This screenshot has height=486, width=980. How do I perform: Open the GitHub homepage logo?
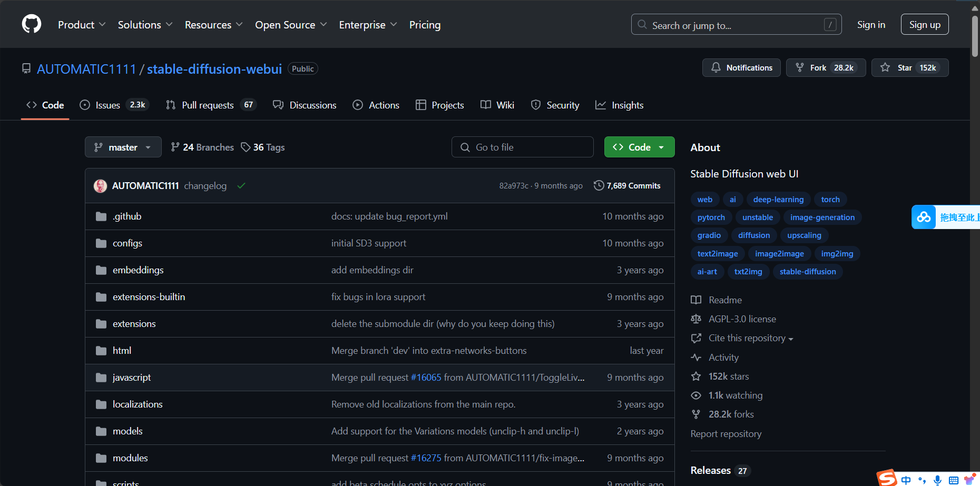32,24
